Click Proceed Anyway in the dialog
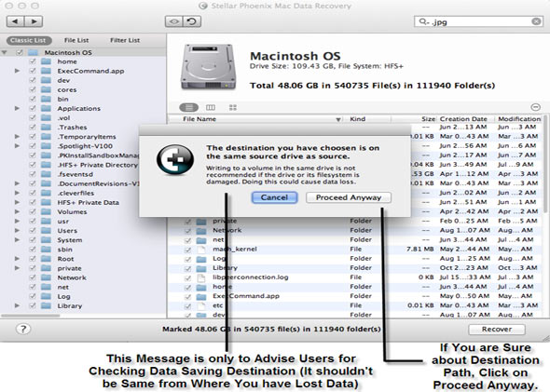Viewport: 550px width, 392px height. (x=349, y=197)
